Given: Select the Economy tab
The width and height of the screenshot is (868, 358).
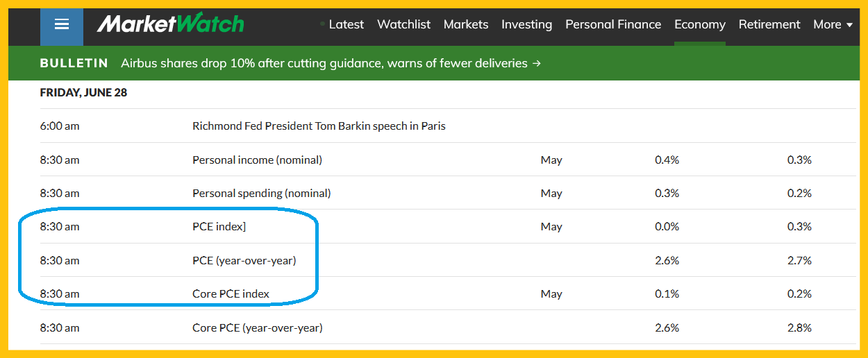Looking at the screenshot, I should (699, 24).
